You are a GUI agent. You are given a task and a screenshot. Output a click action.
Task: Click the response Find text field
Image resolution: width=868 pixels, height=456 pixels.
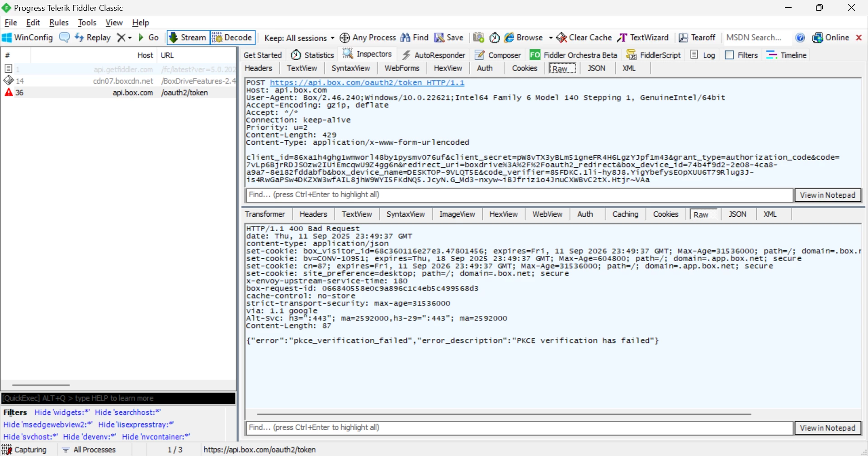pyautogui.click(x=519, y=428)
